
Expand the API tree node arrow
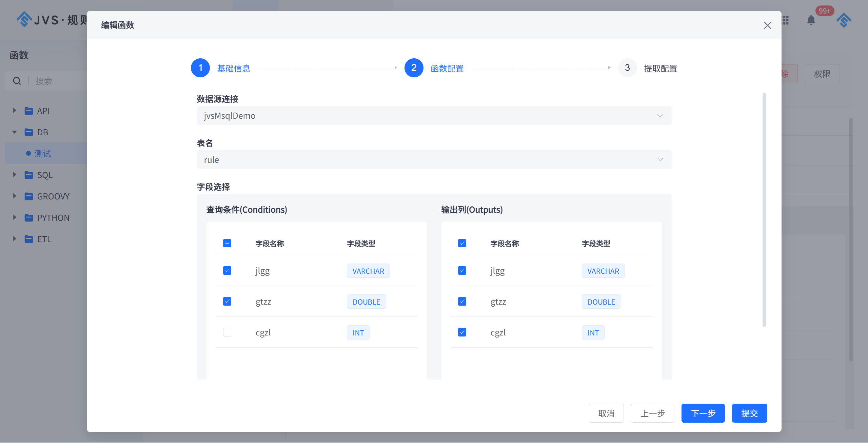point(15,111)
